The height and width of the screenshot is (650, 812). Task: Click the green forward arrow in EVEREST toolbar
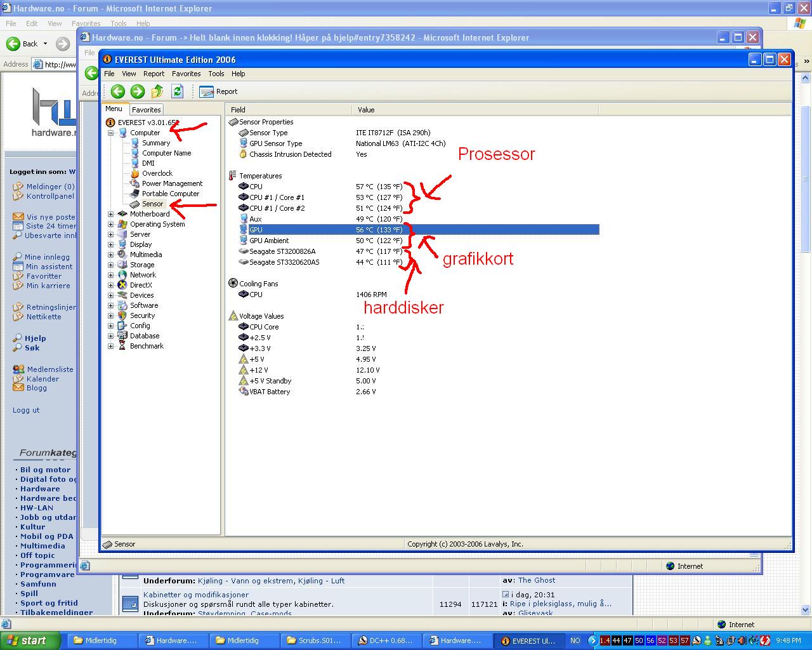[x=138, y=91]
